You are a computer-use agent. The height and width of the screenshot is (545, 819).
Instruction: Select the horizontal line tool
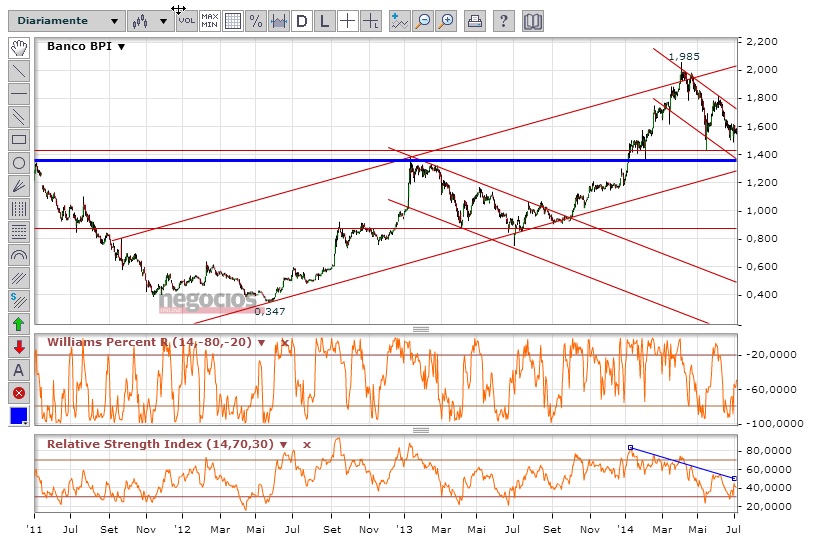tap(19, 94)
